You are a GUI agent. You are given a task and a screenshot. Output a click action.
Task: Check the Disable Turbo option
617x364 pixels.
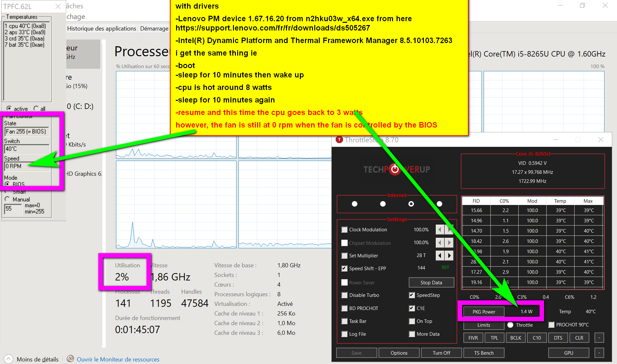344,295
